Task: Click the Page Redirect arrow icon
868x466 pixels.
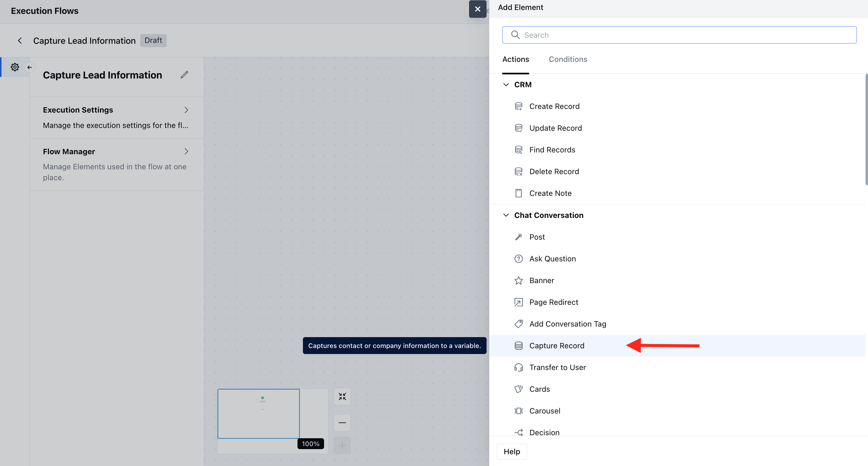Action: (519, 302)
